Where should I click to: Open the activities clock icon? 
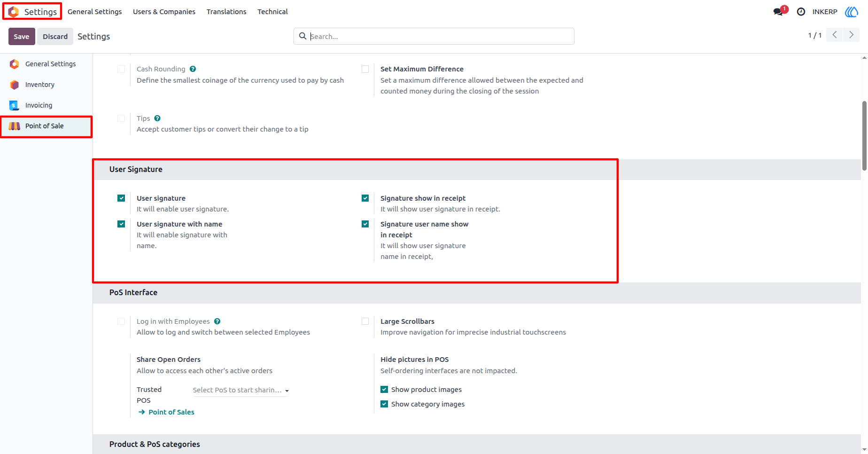pyautogui.click(x=801, y=12)
